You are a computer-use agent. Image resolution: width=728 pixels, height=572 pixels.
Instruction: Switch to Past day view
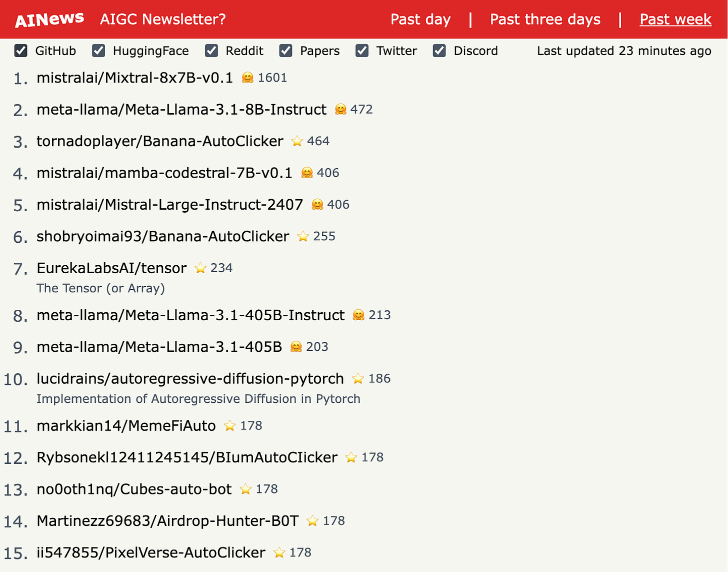(420, 19)
